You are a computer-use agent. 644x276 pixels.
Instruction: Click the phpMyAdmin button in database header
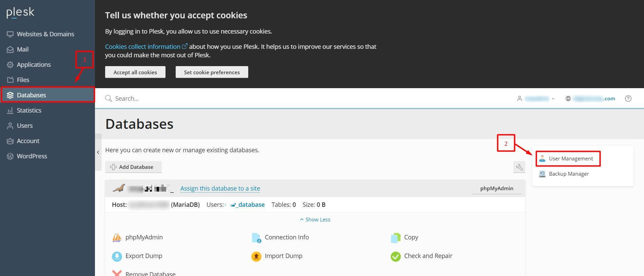coord(496,188)
